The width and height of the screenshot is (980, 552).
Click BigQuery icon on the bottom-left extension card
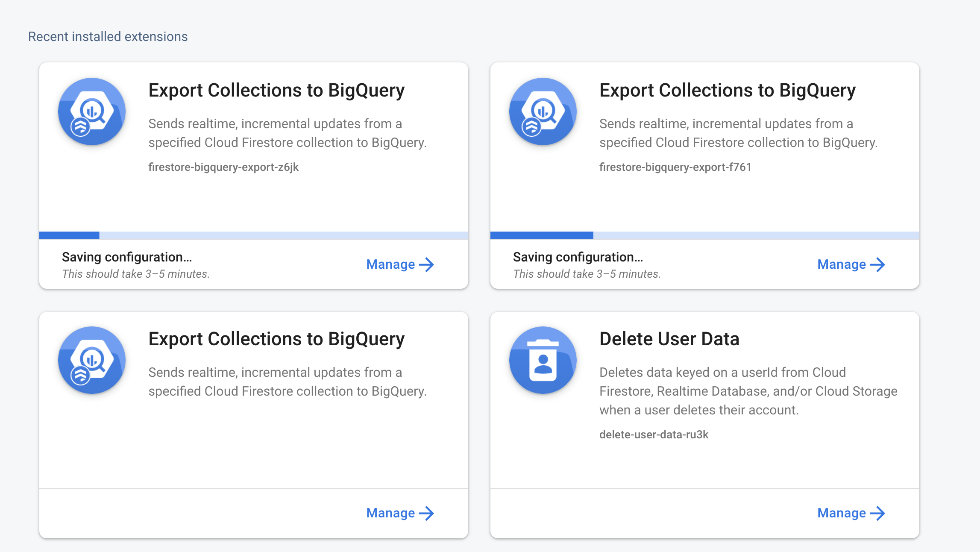pos(92,360)
